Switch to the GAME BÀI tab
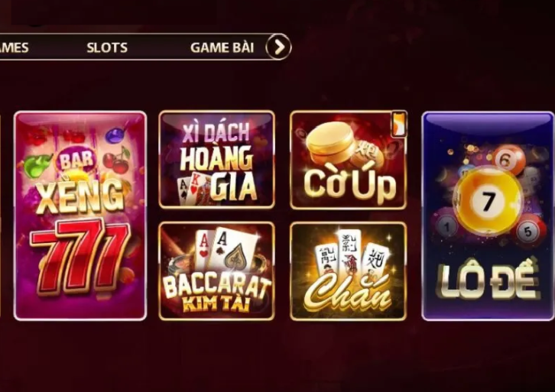 pos(222,47)
